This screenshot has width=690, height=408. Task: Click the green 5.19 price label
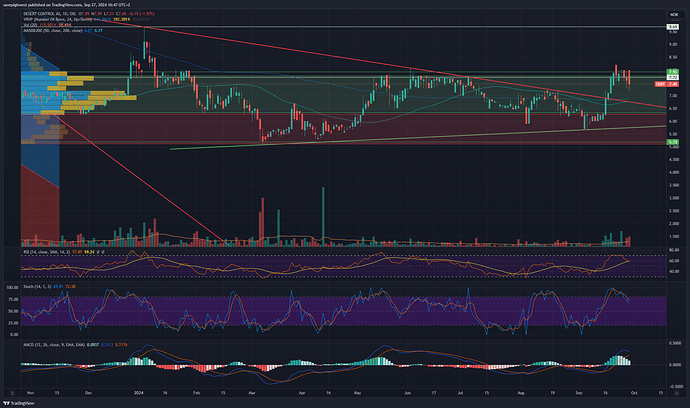click(673, 142)
